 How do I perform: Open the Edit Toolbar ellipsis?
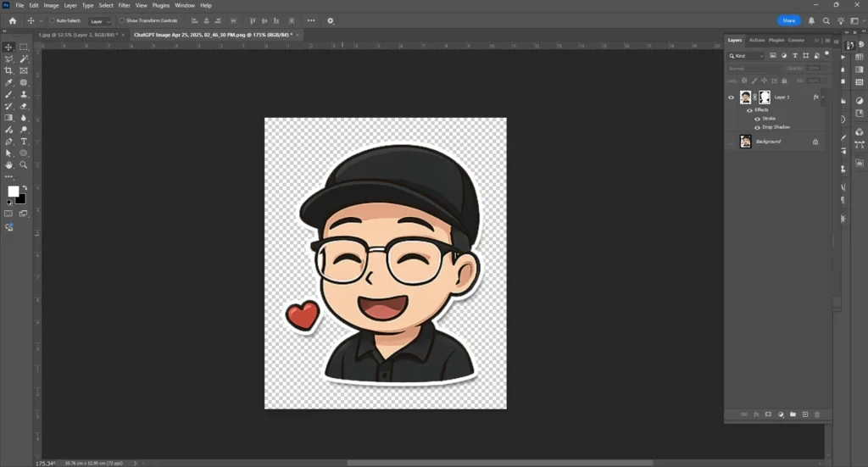point(8,176)
